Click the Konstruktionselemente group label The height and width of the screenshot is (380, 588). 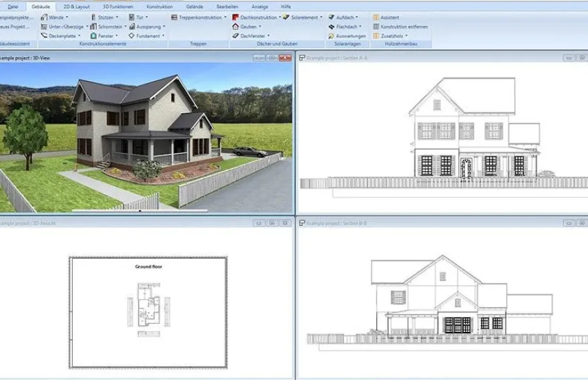(103, 44)
